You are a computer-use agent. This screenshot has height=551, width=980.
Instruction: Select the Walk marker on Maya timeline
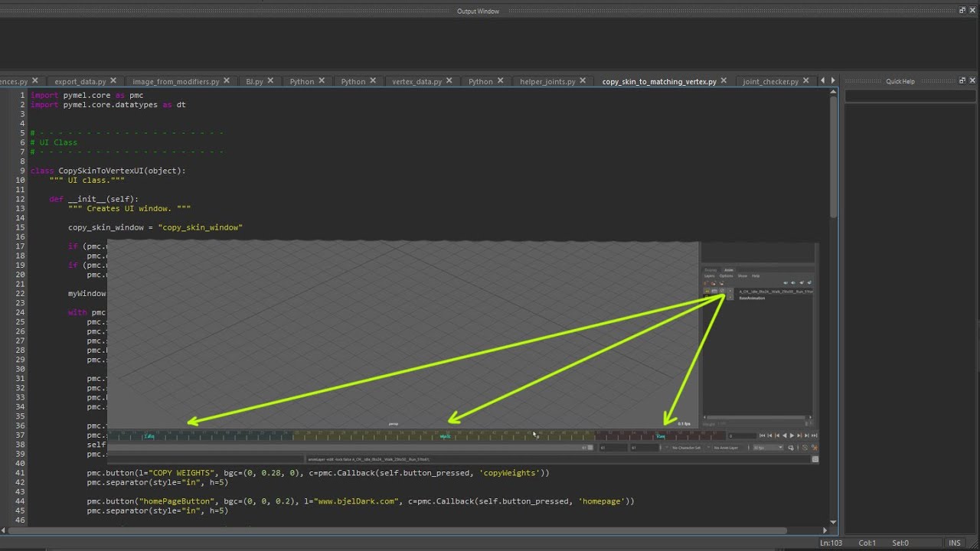click(445, 436)
